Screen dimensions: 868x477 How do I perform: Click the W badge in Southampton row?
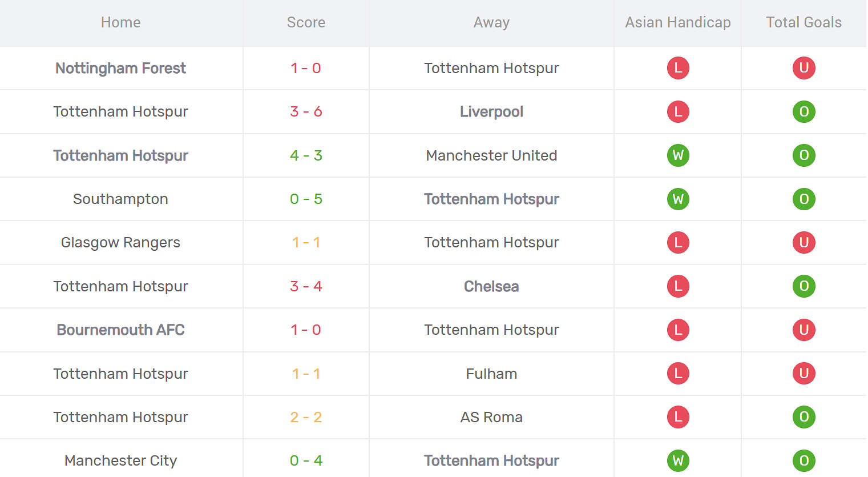coord(678,199)
